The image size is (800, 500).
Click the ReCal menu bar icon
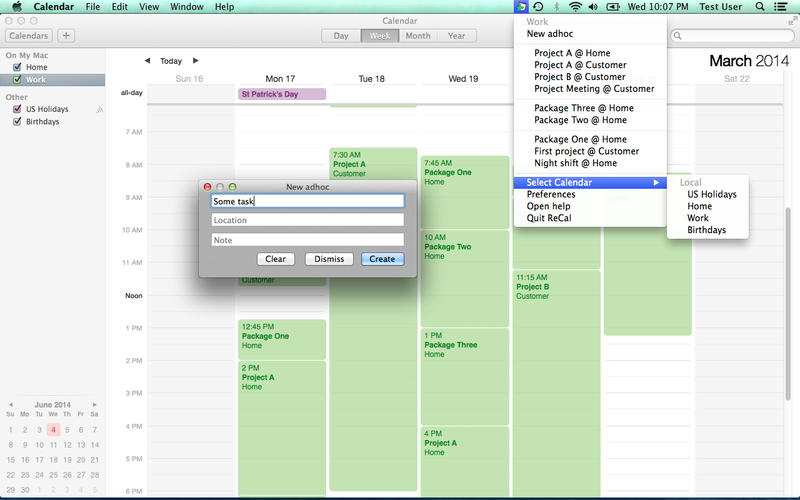(521, 7)
